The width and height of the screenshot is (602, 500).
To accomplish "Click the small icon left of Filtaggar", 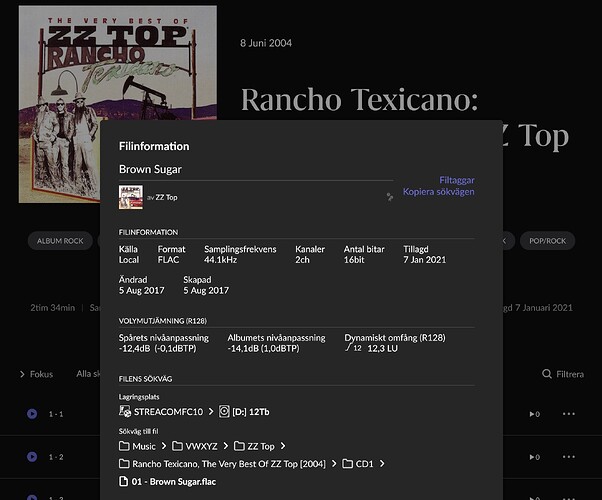I will pos(390,197).
